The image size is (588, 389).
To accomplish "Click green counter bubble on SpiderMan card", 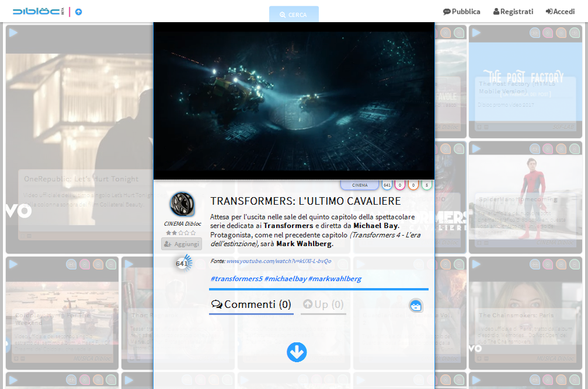I will click(575, 149).
